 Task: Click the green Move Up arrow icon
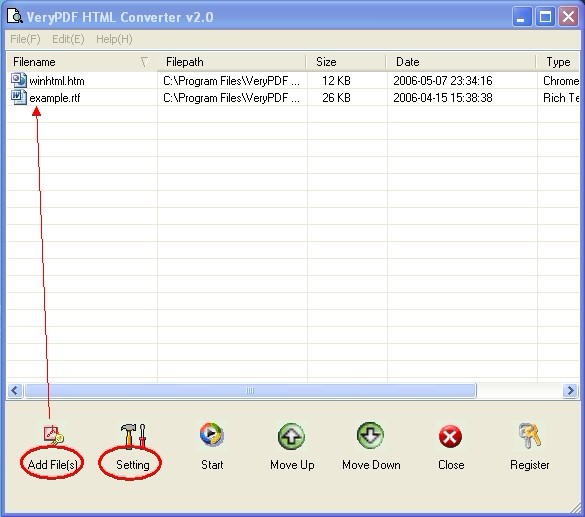click(x=291, y=436)
